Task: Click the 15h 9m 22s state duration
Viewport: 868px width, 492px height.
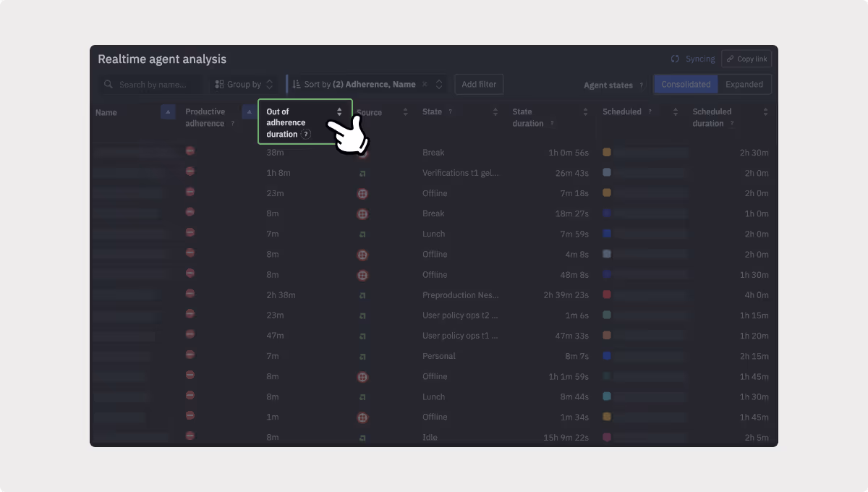Action: [566, 437]
